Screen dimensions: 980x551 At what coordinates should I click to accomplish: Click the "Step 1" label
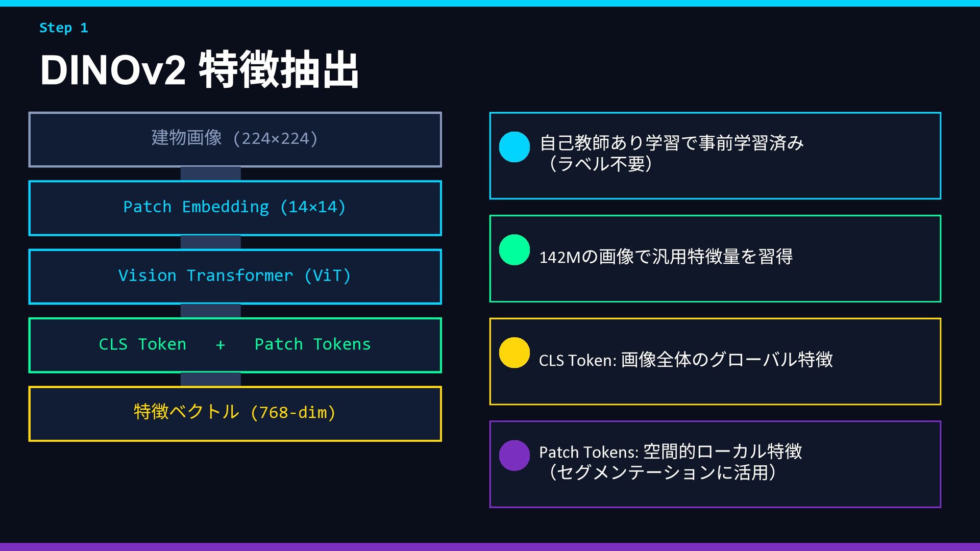coord(64,28)
